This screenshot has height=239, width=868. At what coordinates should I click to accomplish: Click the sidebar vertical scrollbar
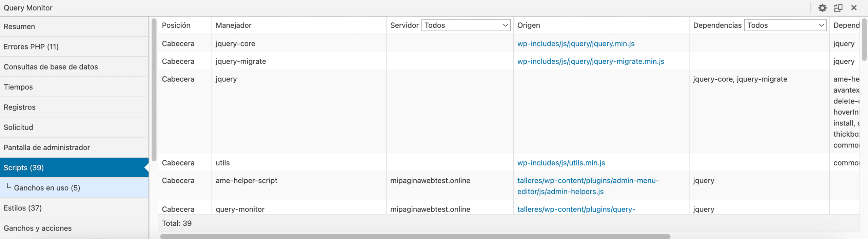[154, 90]
